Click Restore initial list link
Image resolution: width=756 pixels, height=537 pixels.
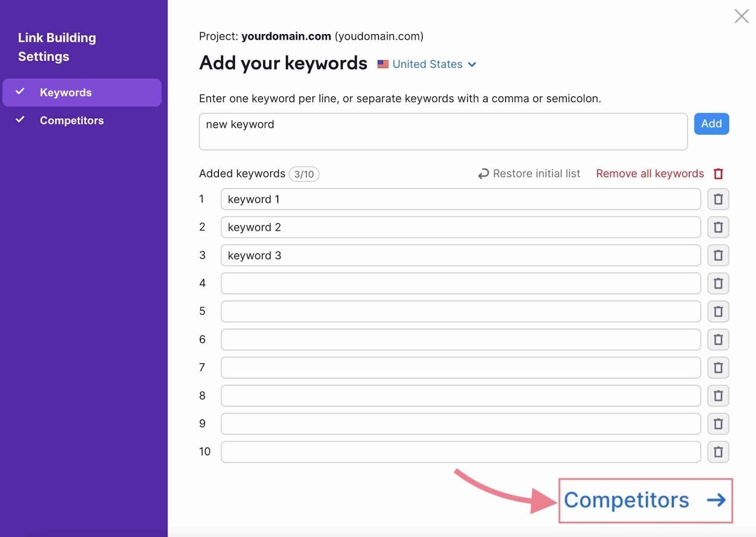pyautogui.click(x=536, y=173)
